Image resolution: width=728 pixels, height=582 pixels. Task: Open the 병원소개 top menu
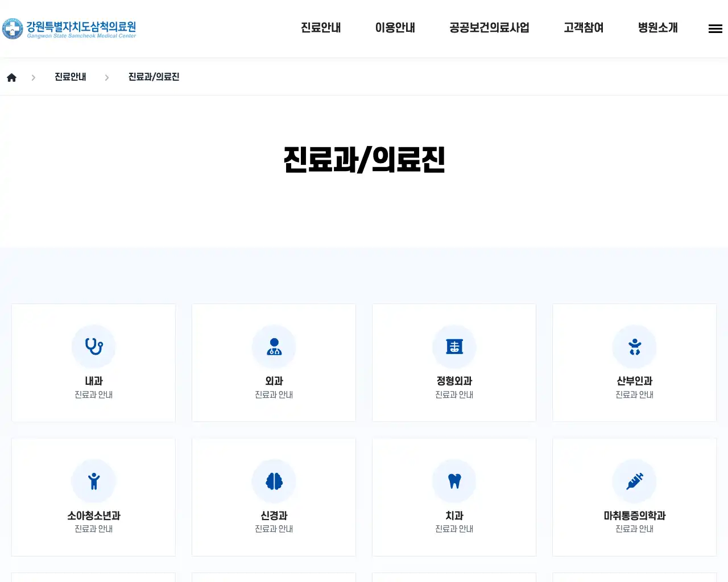658,28
